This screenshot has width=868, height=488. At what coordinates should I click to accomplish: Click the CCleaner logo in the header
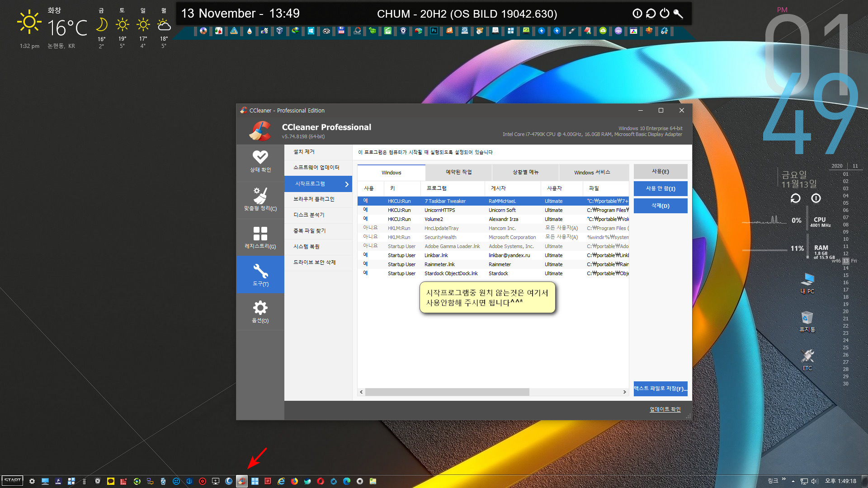[260, 131]
